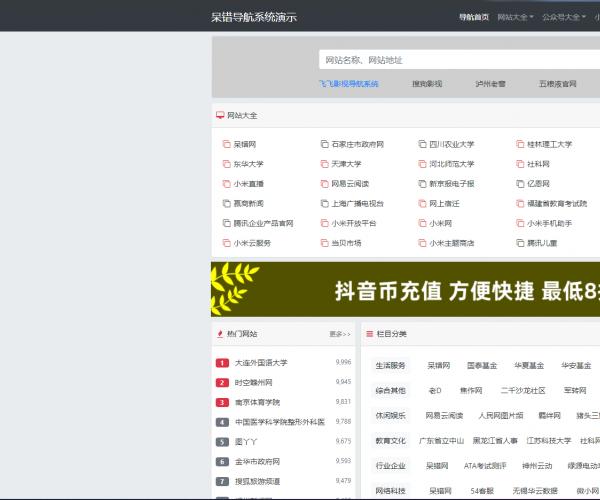The height and width of the screenshot is (500, 600).
Task: Click the icon beside 上海广播电视台
Action: (324, 204)
